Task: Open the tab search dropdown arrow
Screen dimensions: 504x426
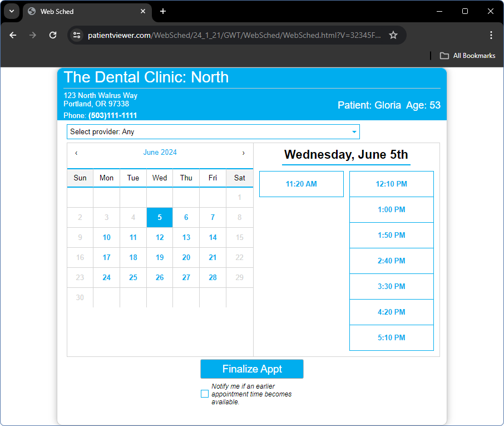Action: (11, 11)
